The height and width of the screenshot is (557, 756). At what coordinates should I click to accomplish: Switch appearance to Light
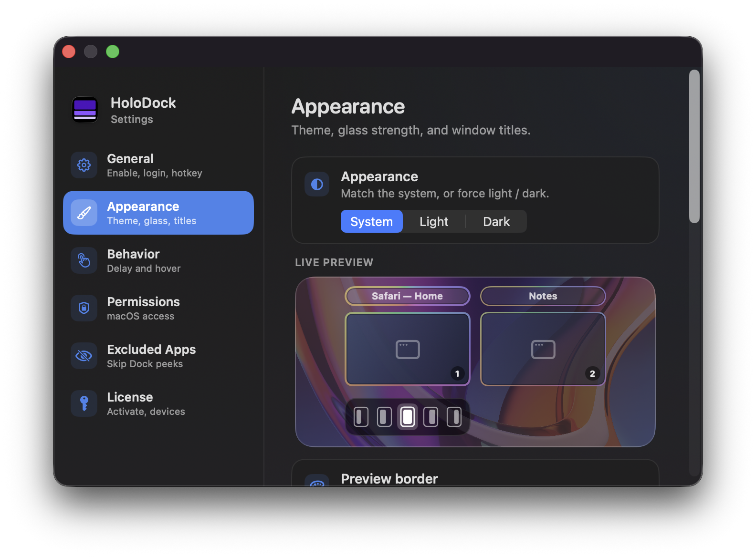point(434,221)
